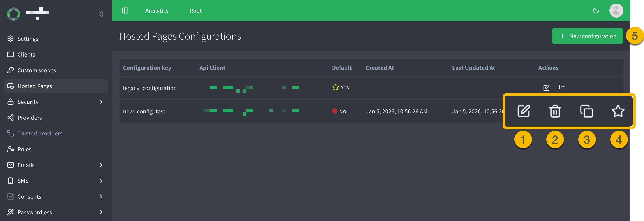Toggle default status star on legacy_configuration
This screenshot has width=644, height=221.
pyautogui.click(x=335, y=87)
